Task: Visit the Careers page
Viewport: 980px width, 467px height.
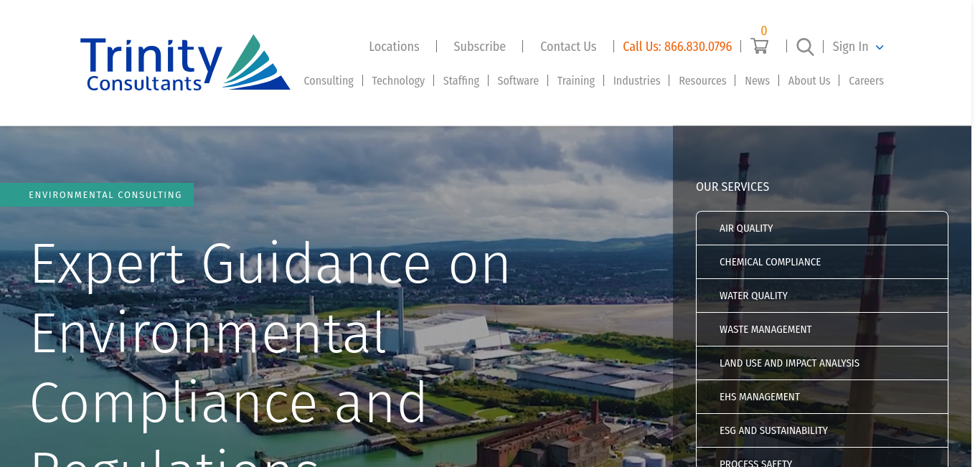Action: [866, 80]
